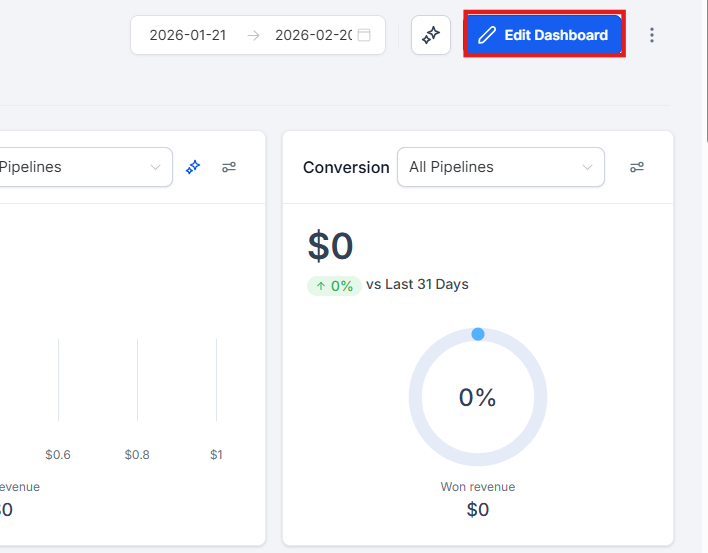This screenshot has width=708, height=553.
Task: Click the calendar icon in date range
Action: tap(364, 35)
